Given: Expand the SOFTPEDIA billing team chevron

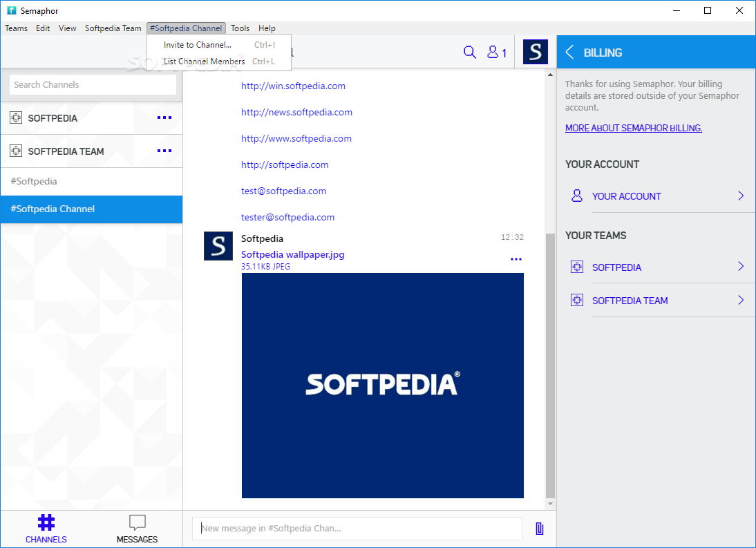Looking at the screenshot, I should pyautogui.click(x=741, y=267).
